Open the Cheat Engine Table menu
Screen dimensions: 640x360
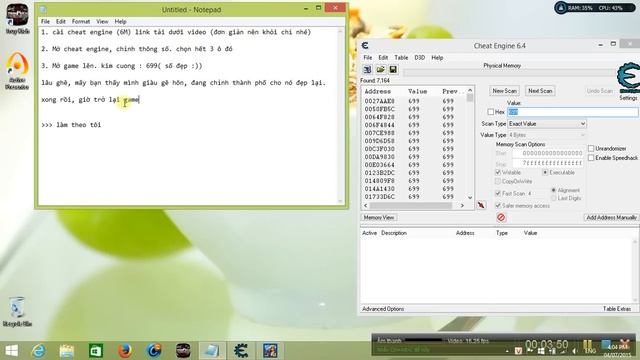point(401,58)
